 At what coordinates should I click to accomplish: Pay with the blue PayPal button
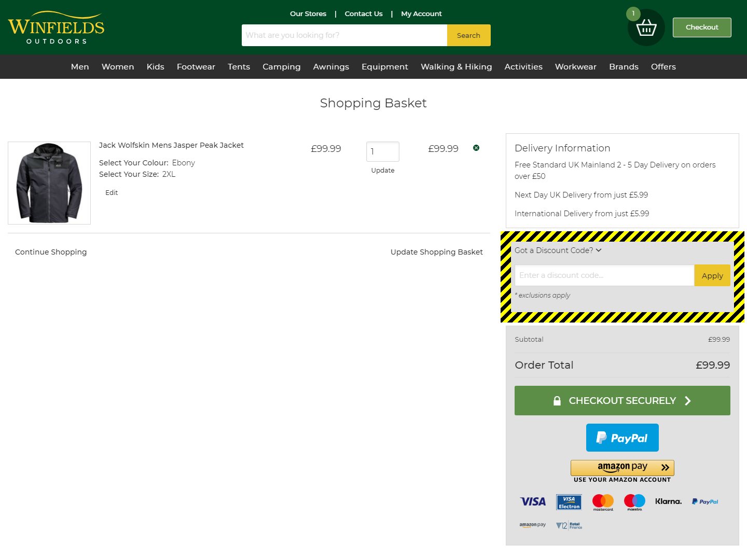(622, 438)
